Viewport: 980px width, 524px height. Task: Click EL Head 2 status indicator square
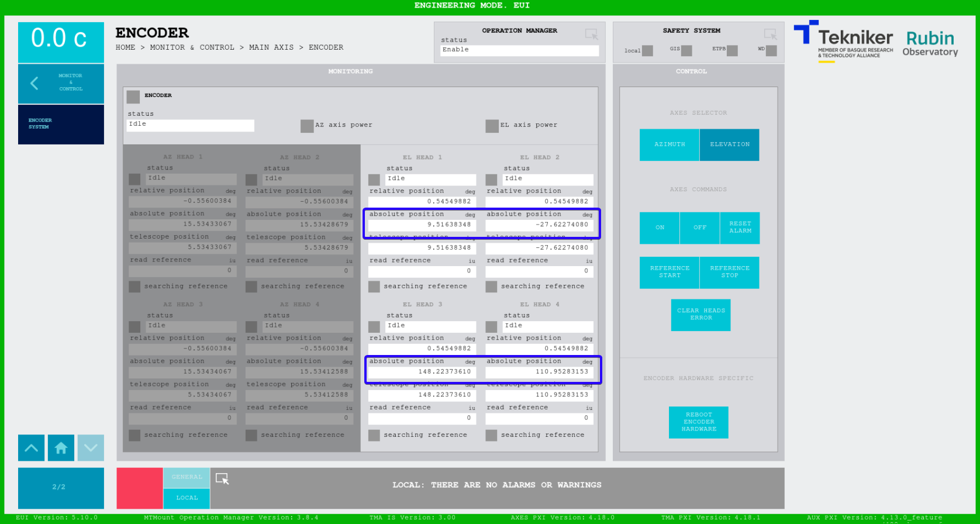pyautogui.click(x=491, y=180)
